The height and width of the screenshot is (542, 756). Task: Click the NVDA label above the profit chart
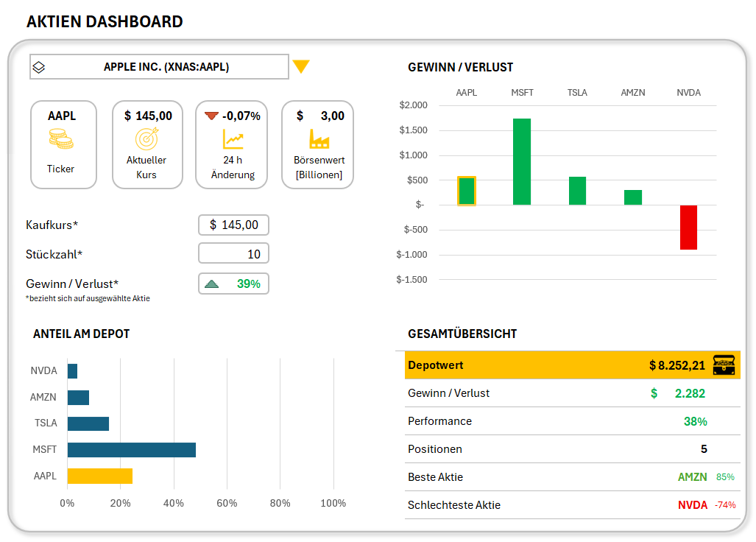coord(688,93)
